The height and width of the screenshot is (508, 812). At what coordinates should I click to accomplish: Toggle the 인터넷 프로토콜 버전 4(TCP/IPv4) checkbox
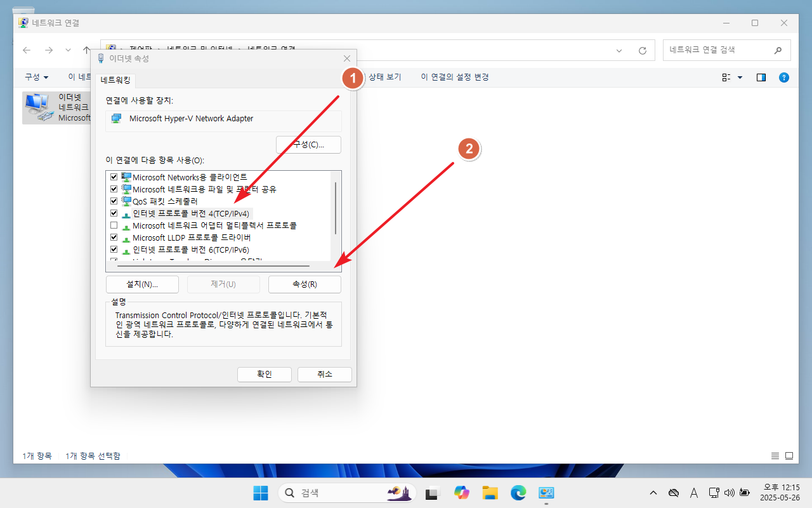[x=114, y=213]
